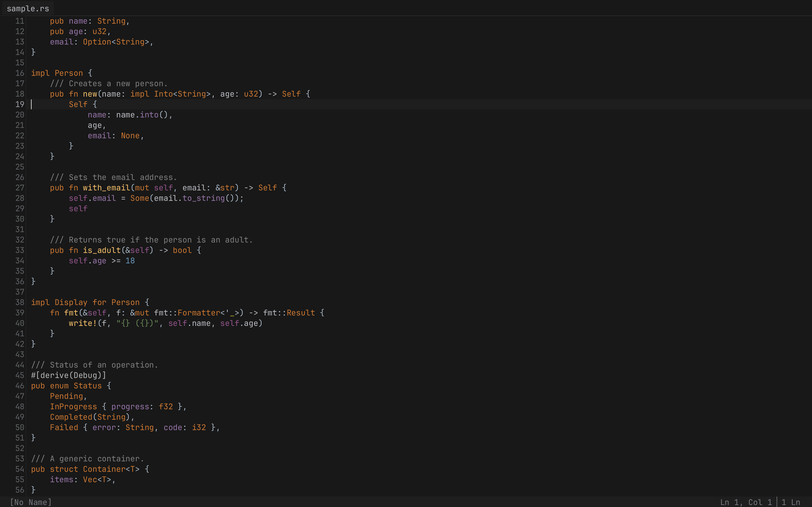Click the InProgress variant with progress field
Screen dimensions: 812x507
(x=73, y=406)
